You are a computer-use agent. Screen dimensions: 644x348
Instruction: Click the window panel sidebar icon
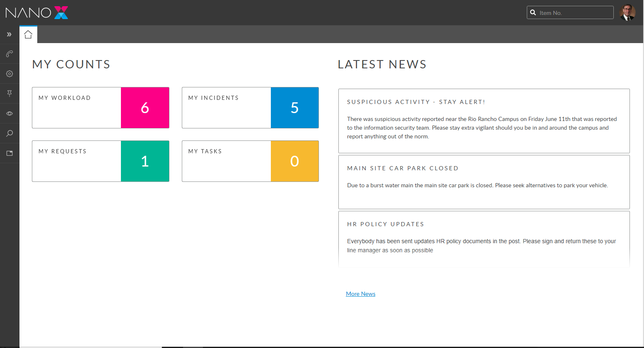[10, 153]
